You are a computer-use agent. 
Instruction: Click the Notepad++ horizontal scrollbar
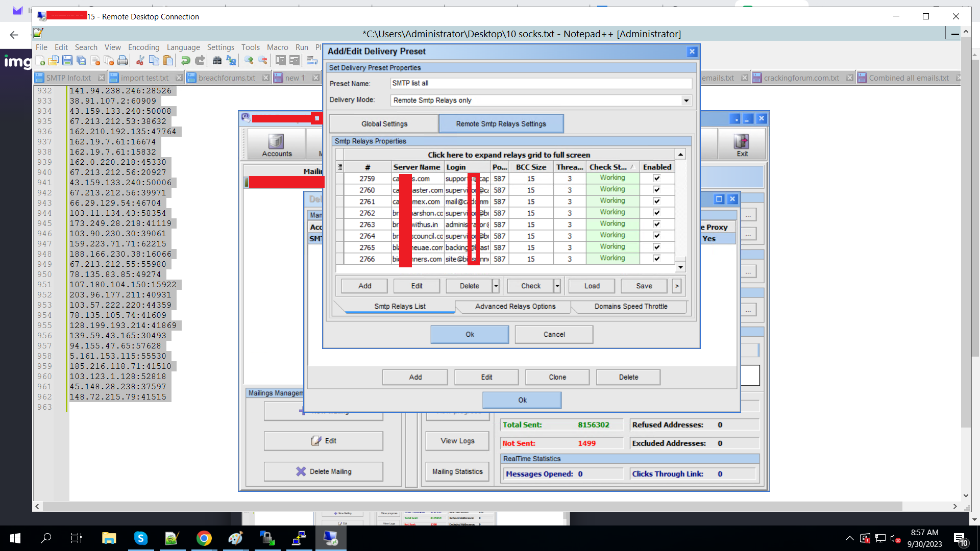coord(472,507)
